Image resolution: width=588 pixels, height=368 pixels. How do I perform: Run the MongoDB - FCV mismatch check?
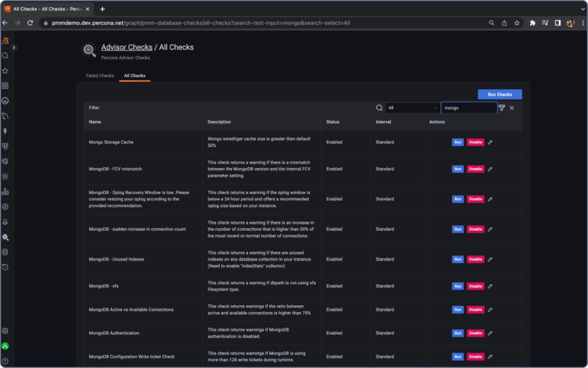pos(458,169)
